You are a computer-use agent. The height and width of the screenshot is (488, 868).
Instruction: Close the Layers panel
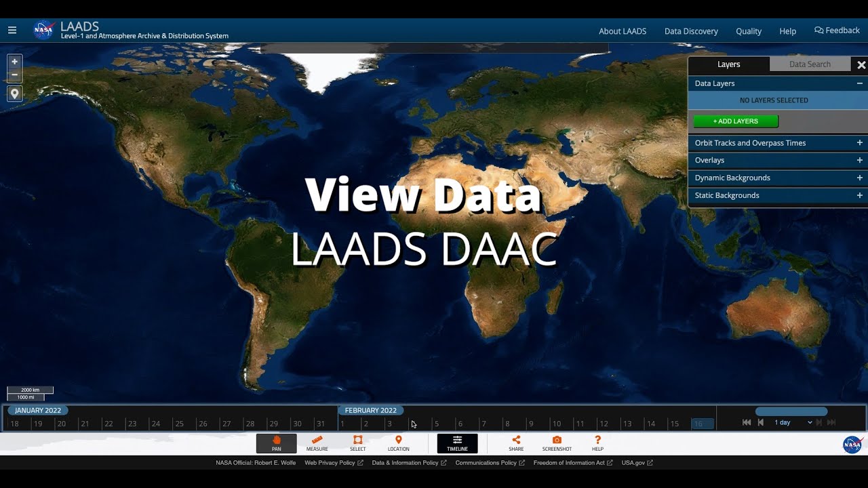click(x=861, y=64)
